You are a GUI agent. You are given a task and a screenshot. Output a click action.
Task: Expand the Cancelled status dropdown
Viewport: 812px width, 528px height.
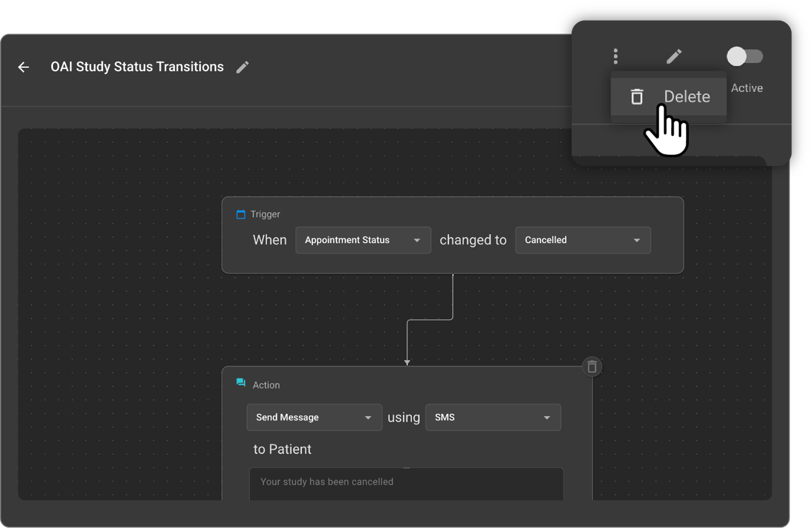(583, 240)
